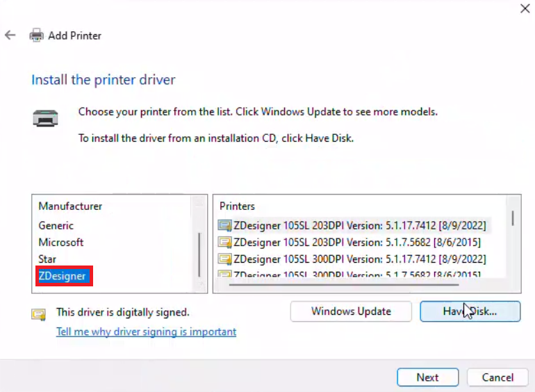The width and height of the screenshot is (535, 392).
Task: Click signed driver icon for 105SL 300DPI 5.1.17.7412
Action: tap(224, 259)
